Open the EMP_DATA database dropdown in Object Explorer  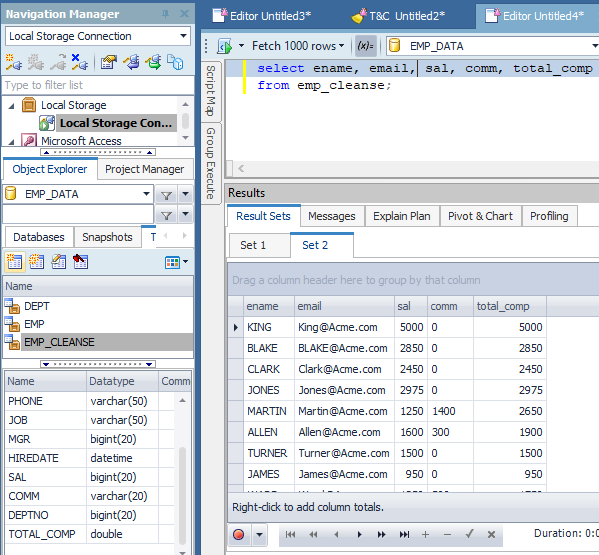click(146, 194)
